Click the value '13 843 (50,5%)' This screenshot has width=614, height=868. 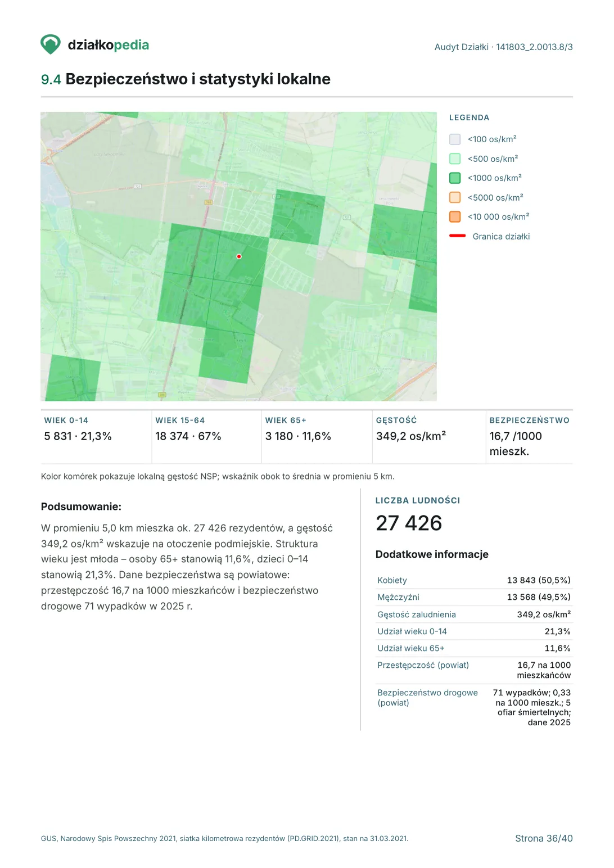[539, 580]
